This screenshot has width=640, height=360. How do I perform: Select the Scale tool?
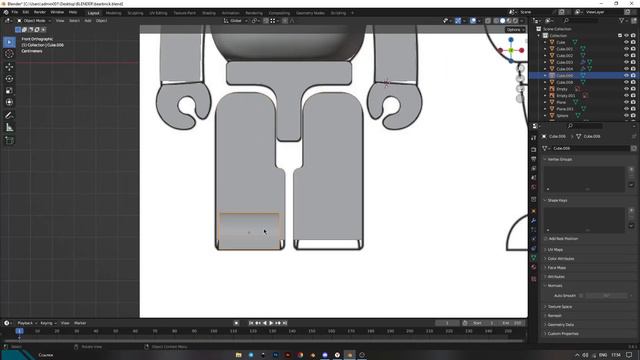click(x=9, y=91)
